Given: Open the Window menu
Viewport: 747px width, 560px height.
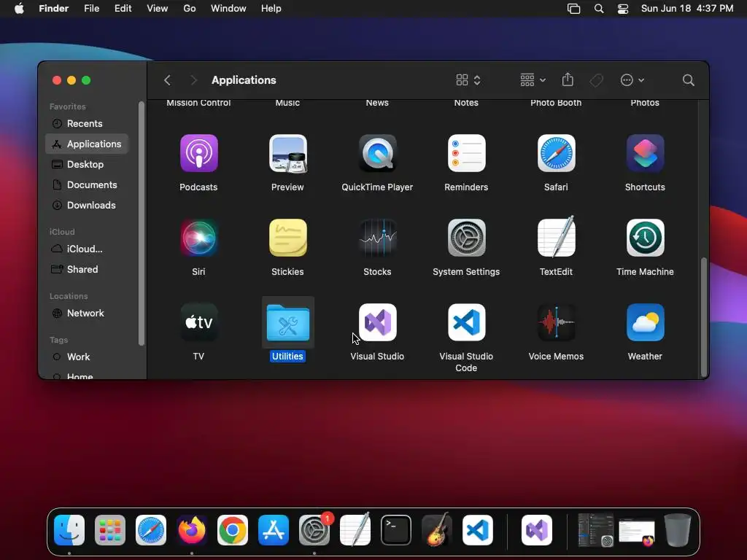Looking at the screenshot, I should (x=228, y=9).
